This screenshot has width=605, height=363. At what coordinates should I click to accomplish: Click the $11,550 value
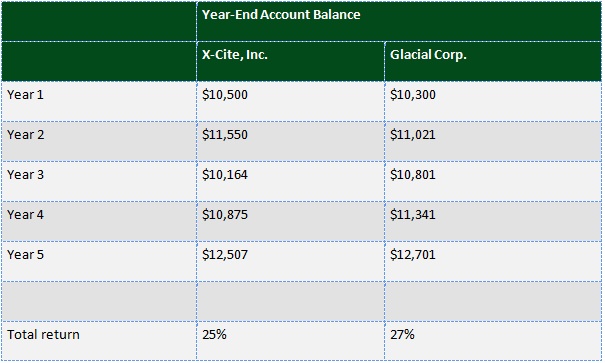pos(225,135)
